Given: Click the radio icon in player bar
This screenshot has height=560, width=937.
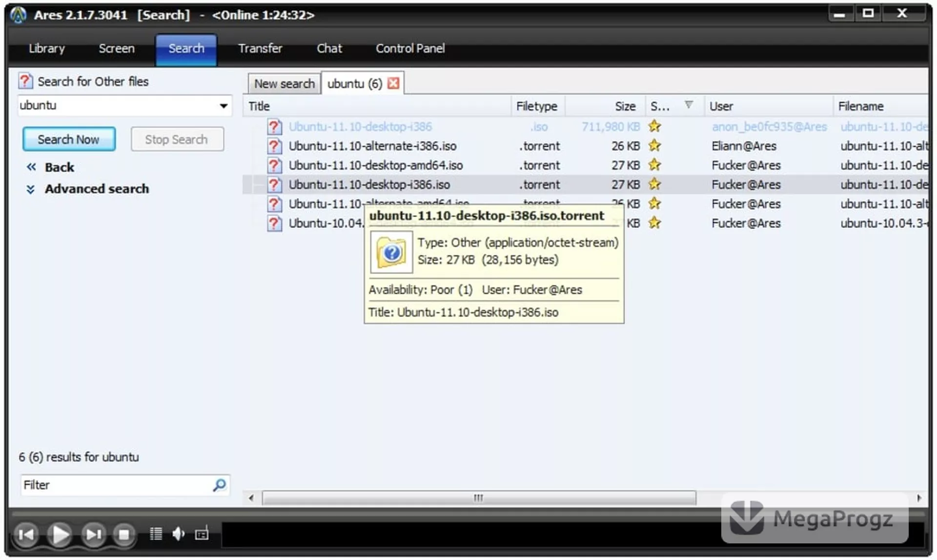Looking at the screenshot, I should pos(202,534).
